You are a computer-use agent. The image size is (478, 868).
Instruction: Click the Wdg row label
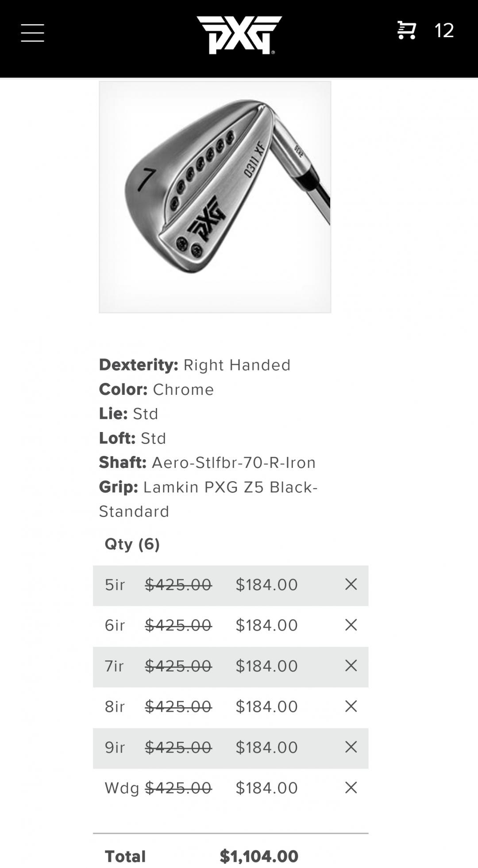click(x=122, y=788)
